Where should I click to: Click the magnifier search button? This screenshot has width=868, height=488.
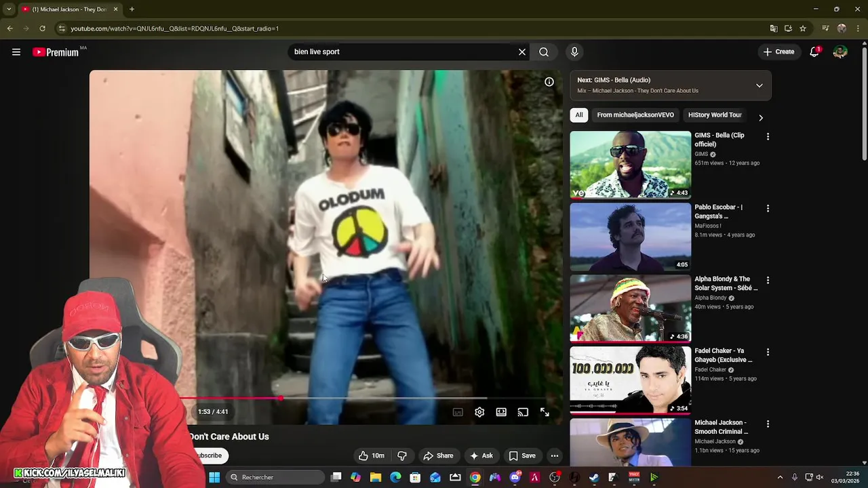point(544,52)
